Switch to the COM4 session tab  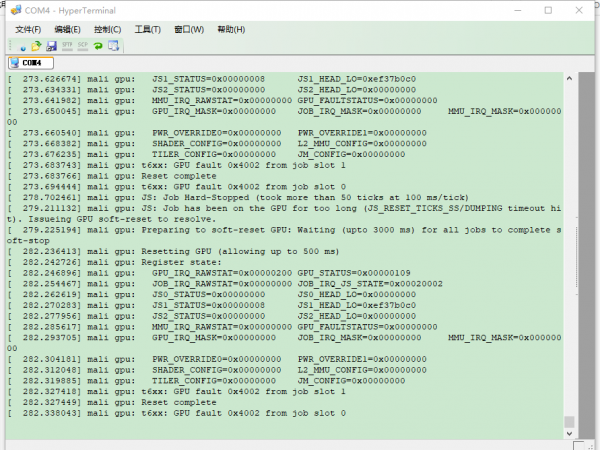point(29,62)
